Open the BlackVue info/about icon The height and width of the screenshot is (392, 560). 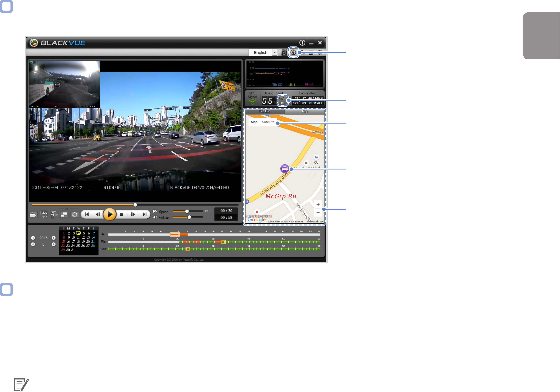tap(302, 43)
